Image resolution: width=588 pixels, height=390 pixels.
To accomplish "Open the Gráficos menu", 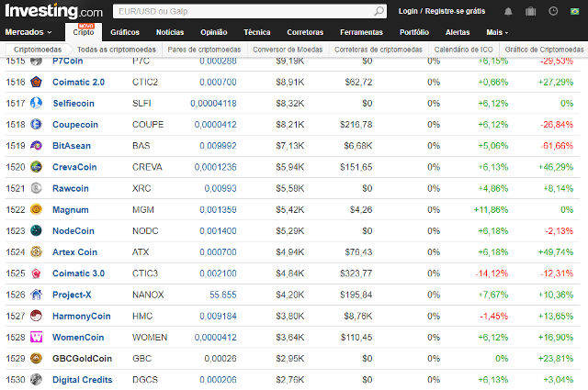I will 125,32.
